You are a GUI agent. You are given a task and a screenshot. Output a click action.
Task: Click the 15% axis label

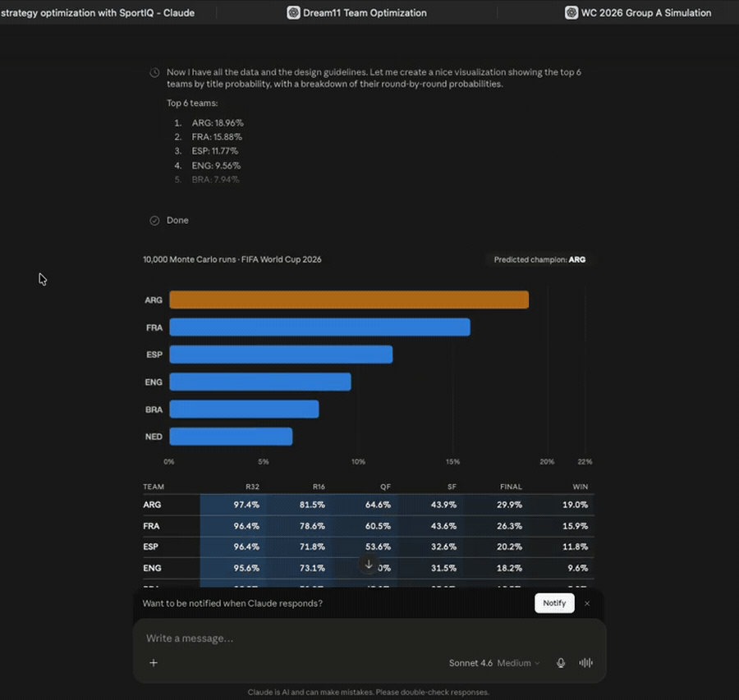[452, 462]
